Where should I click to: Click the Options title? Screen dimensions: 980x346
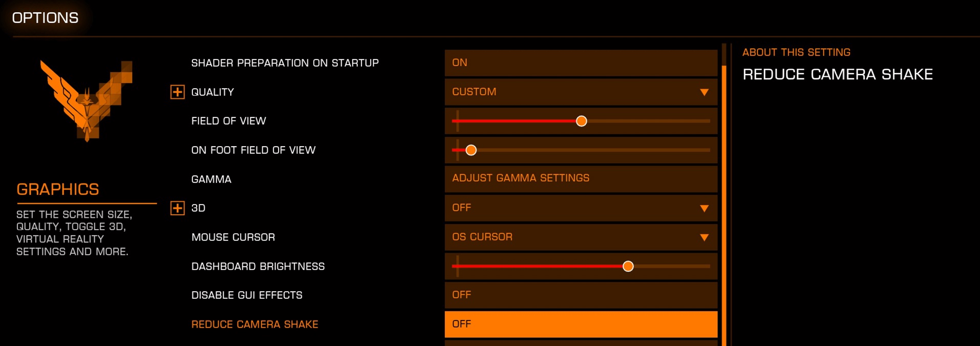(45, 18)
